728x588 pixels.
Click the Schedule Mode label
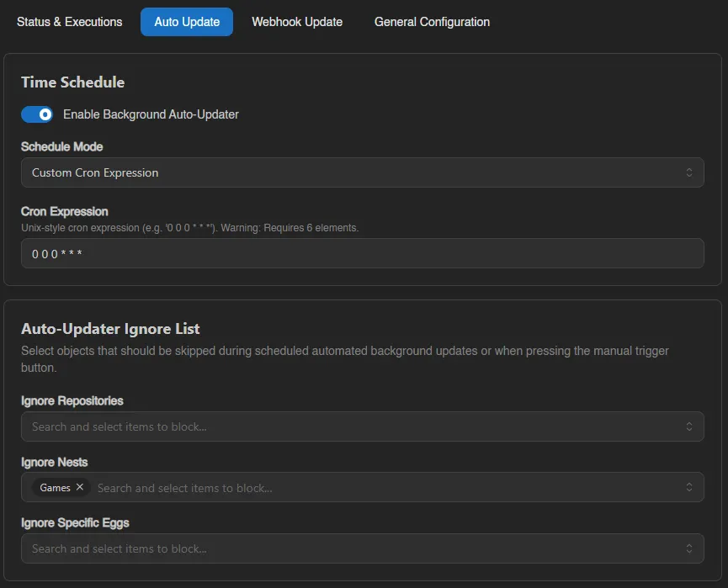(x=61, y=146)
